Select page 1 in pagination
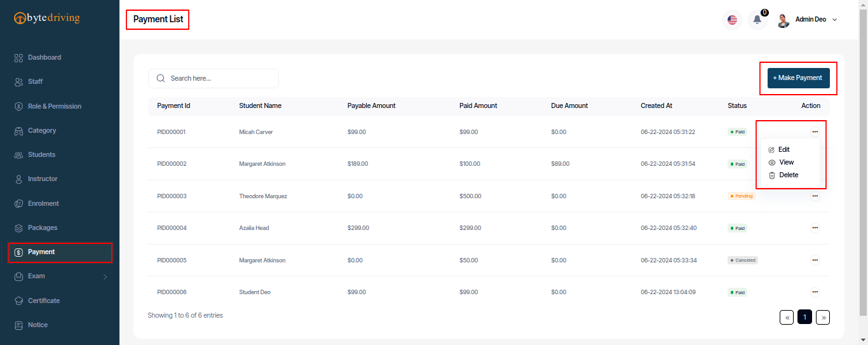This screenshot has height=345, width=868. pyautogui.click(x=804, y=317)
